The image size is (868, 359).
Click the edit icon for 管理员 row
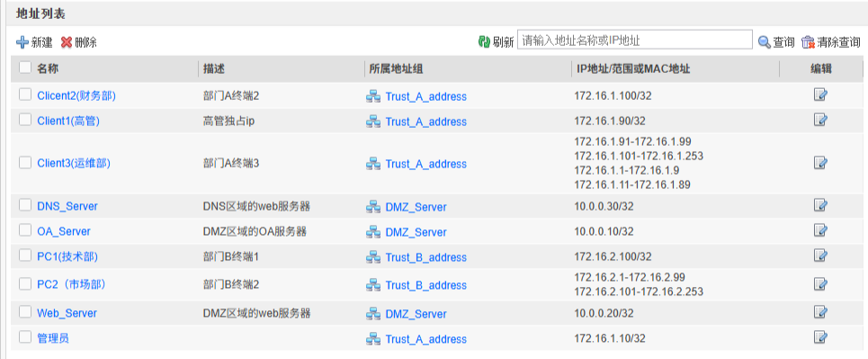820,337
